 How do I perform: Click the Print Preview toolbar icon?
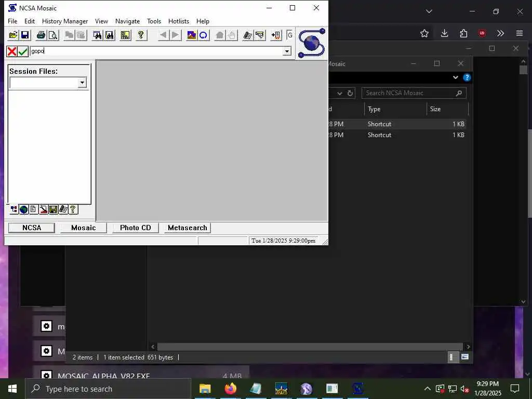click(53, 35)
